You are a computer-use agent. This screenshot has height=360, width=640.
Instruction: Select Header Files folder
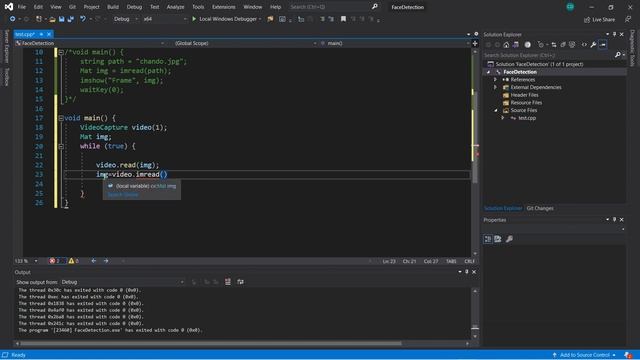(x=524, y=95)
